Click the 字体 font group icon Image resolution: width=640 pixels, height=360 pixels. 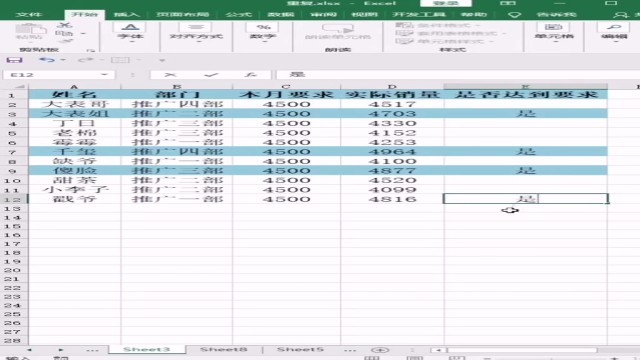pos(130,27)
